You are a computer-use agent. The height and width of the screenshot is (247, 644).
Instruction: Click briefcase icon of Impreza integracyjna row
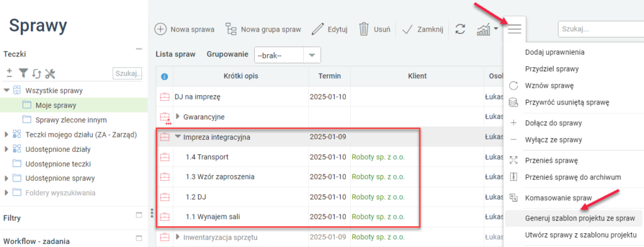(164, 137)
